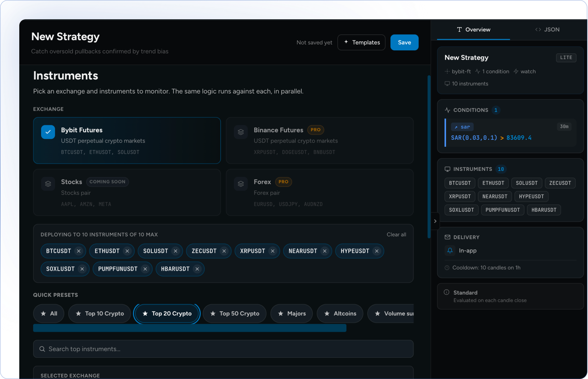The height and width of the screenshot is (379, 588).
Task: Click the New Strategy title
Action: (66, 37)
